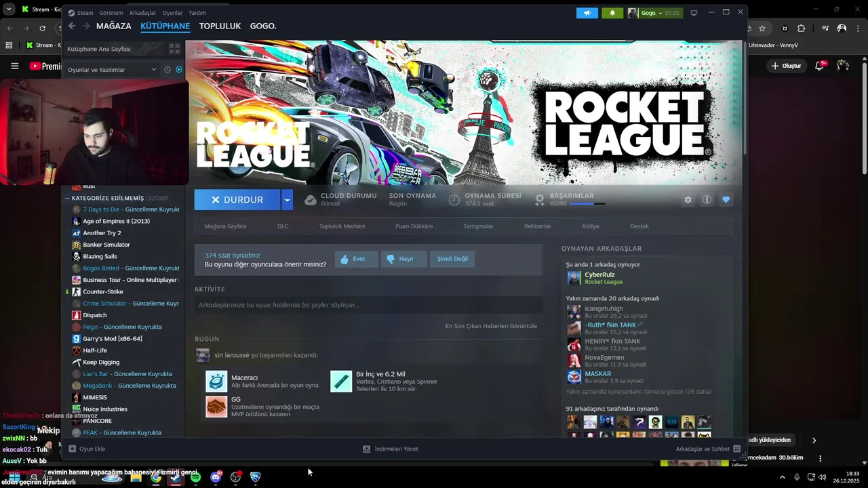Screen dimensions: 868x488
Task: Open the Steam menu
Action: tap(81, 13)
